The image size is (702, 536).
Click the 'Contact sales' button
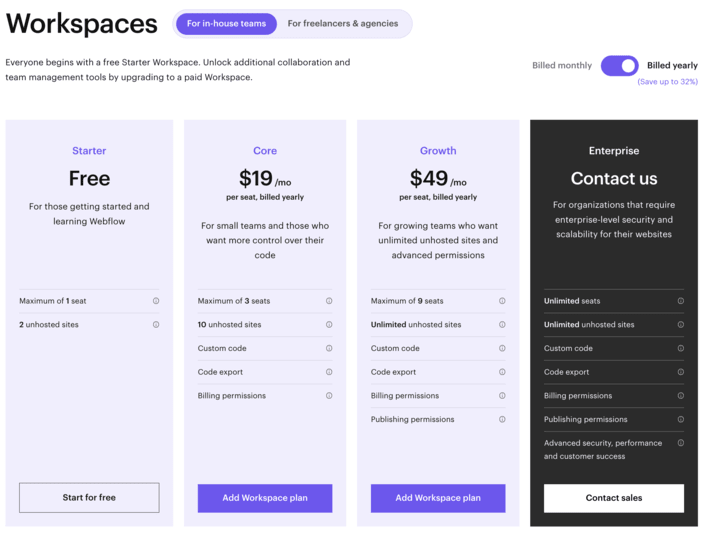tap(614, 498)
